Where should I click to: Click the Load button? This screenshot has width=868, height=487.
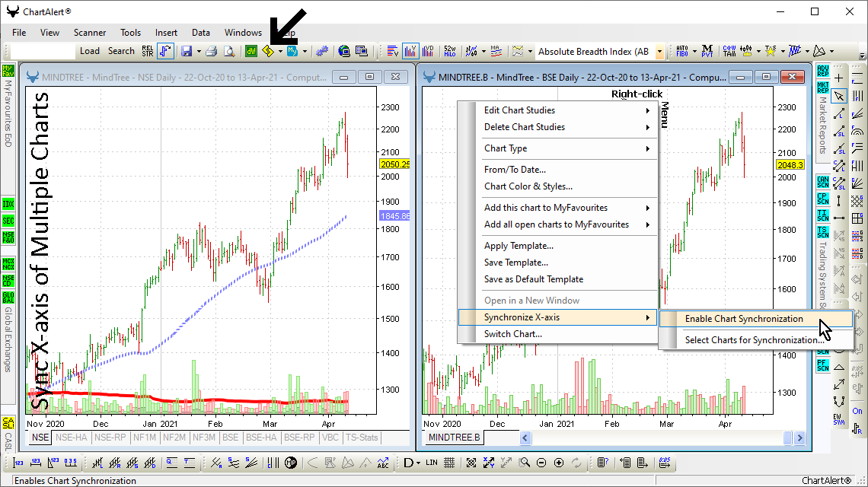click(90, 51)
